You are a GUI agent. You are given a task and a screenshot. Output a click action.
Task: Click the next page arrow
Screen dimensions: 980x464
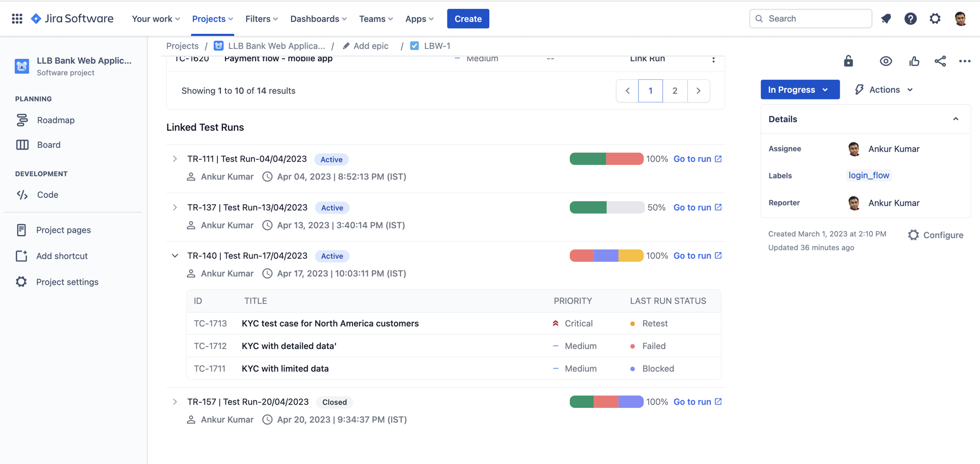698,91
